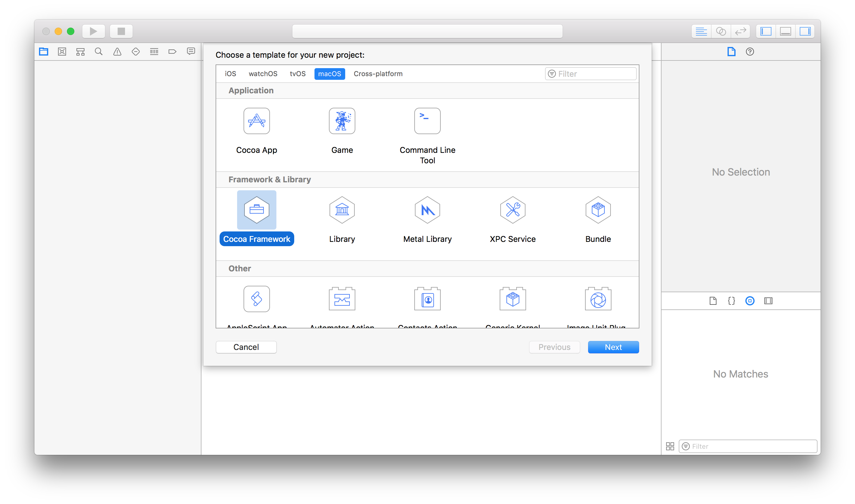Switch to the Assistant editor

coord(721,31)
